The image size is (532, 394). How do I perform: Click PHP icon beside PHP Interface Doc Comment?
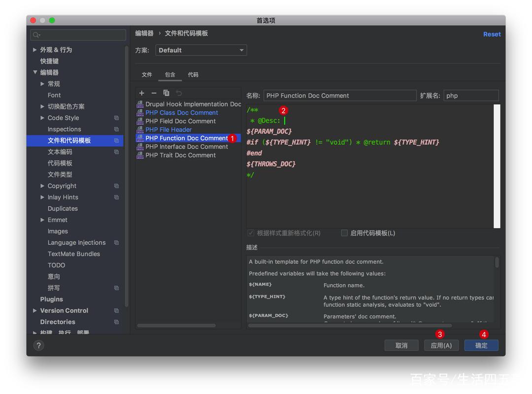[140, 147]
